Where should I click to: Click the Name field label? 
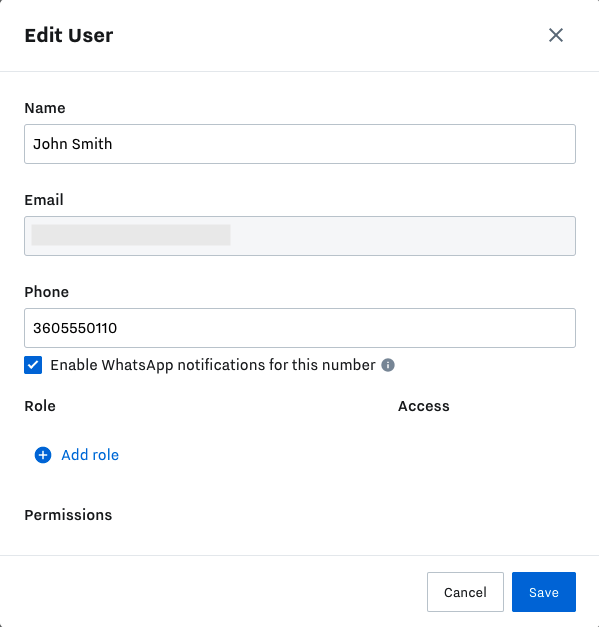45,108
